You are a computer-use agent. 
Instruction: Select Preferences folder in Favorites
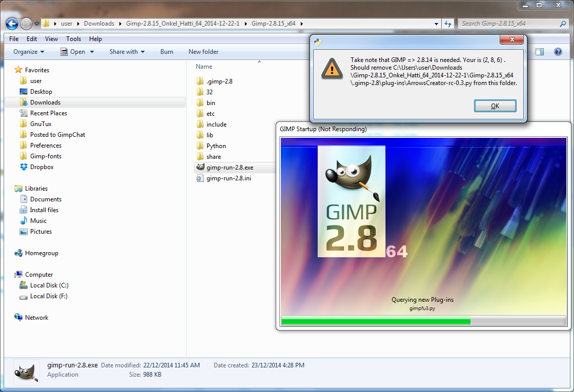(46, 146)
